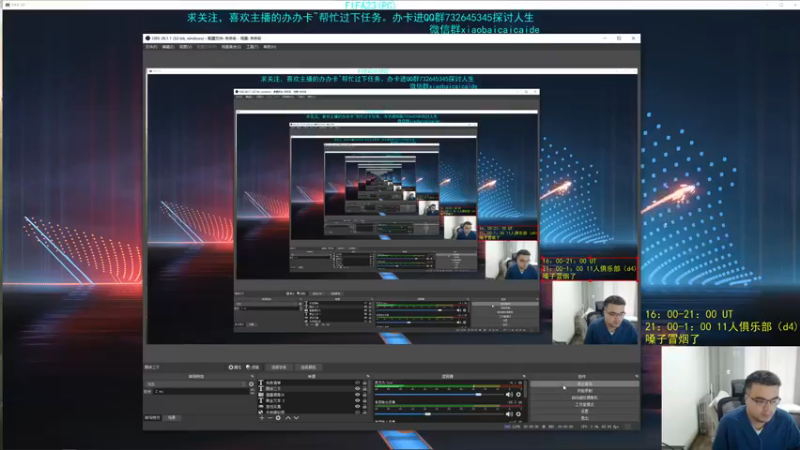This screenshot has height=450, width=800.
Task: Open the 场景集合 (Scene Collection) menu
Action: (x=231, y=47)
